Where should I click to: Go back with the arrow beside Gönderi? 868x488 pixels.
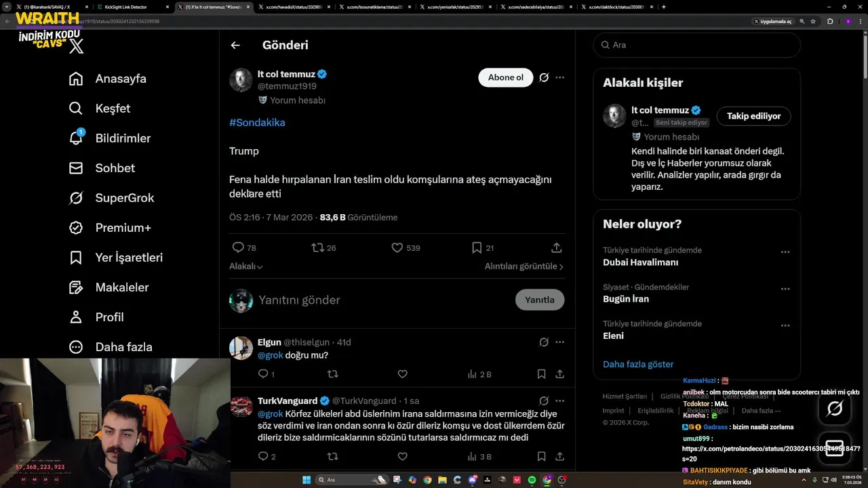coord(235,45)
